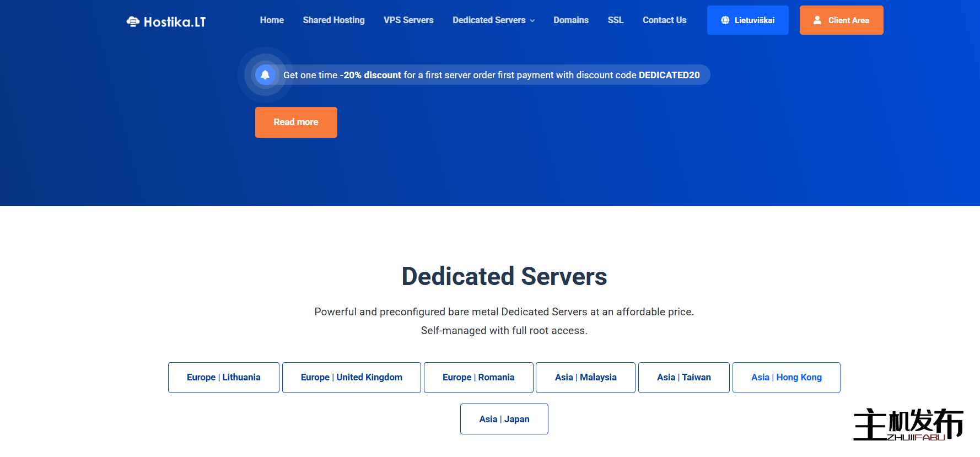Click the globe icon beside Lietuviškai
Image resolution: width=980 pixels, height=457 pixels.
point(725,20)
